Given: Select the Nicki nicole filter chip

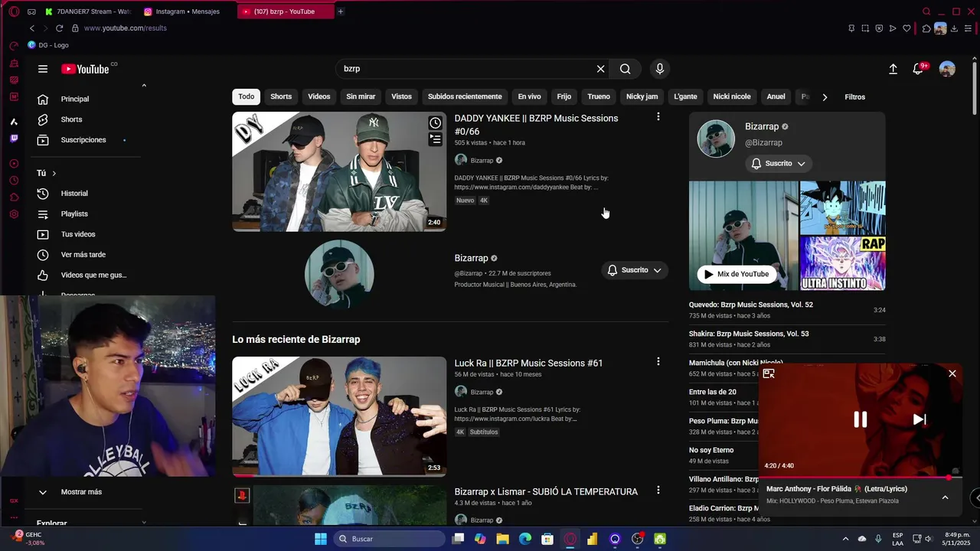Looking at the screenshot, I should pos(732,97).
